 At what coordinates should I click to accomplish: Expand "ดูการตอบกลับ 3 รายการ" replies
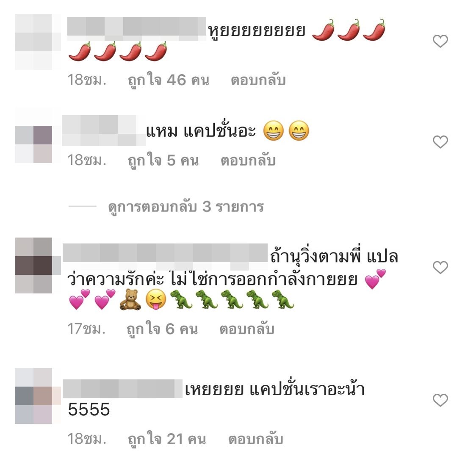tap(186, 207)
